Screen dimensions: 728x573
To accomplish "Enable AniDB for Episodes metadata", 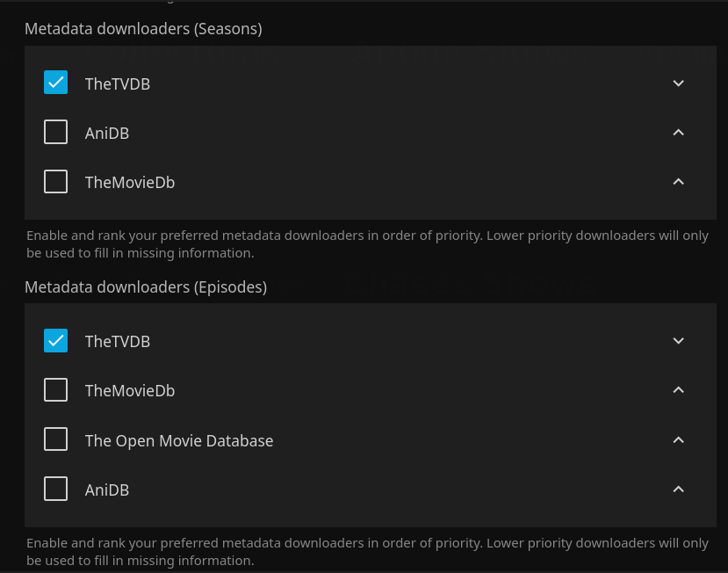I will pyautogui.click(x=56, y=490).
